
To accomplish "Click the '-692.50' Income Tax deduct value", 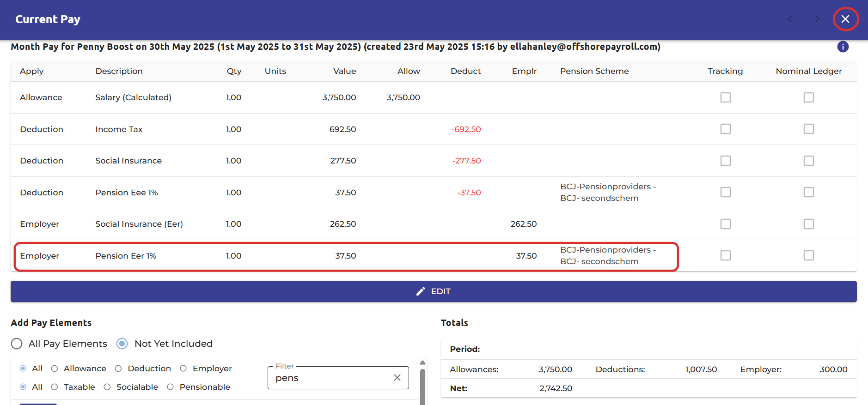I will point(466,129).
